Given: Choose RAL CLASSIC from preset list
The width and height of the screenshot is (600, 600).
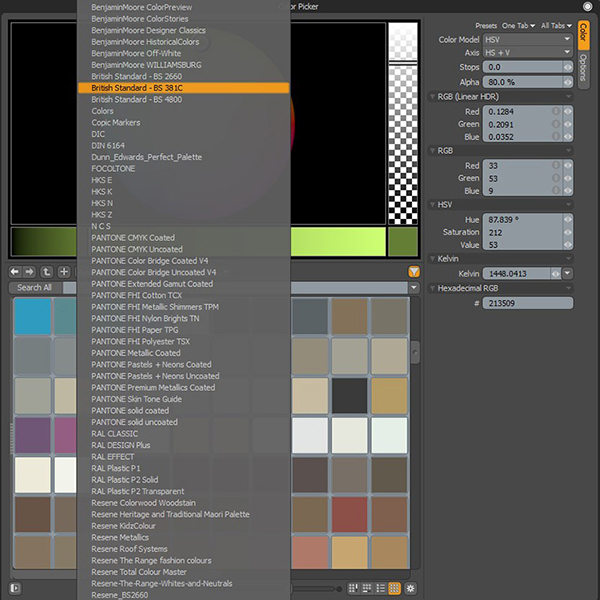Looking at the screenshot, I should [x=183, y=434].
